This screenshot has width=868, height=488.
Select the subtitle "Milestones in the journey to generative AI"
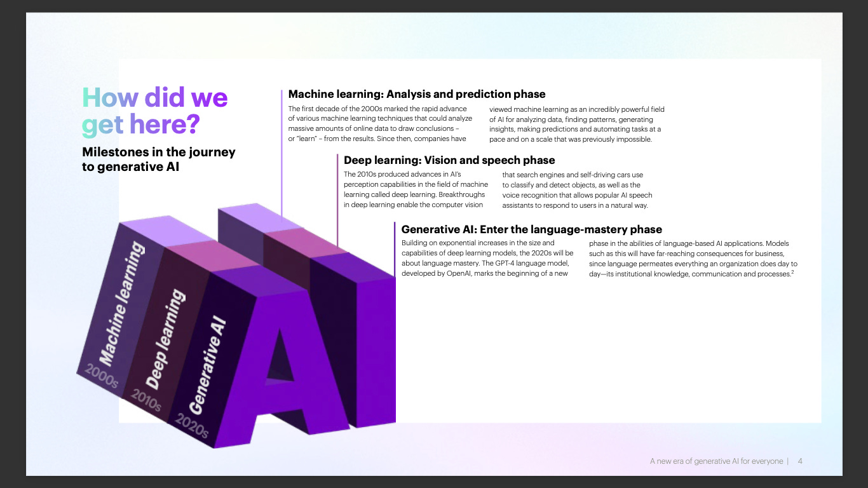(x=159, y=159)
